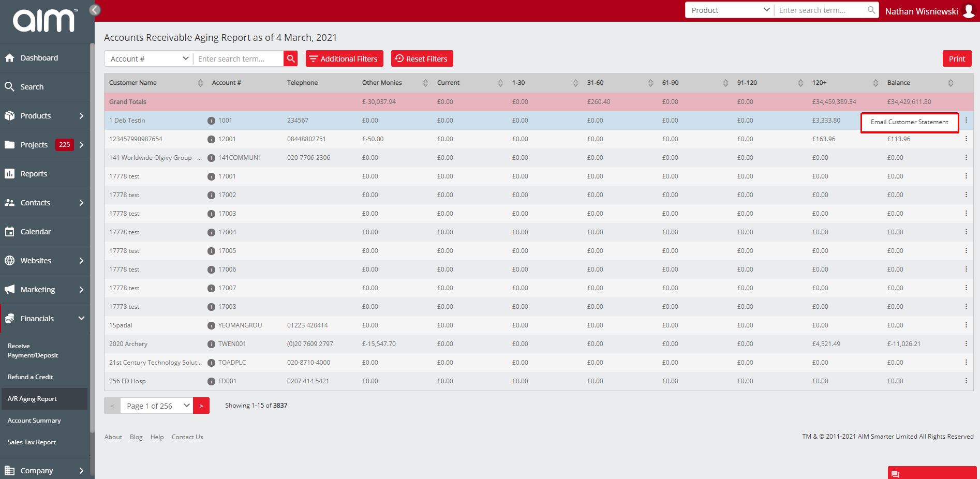Expand the Products submenu arrow
The width and height of the screenshot is (980, 479).
(81, 115)
